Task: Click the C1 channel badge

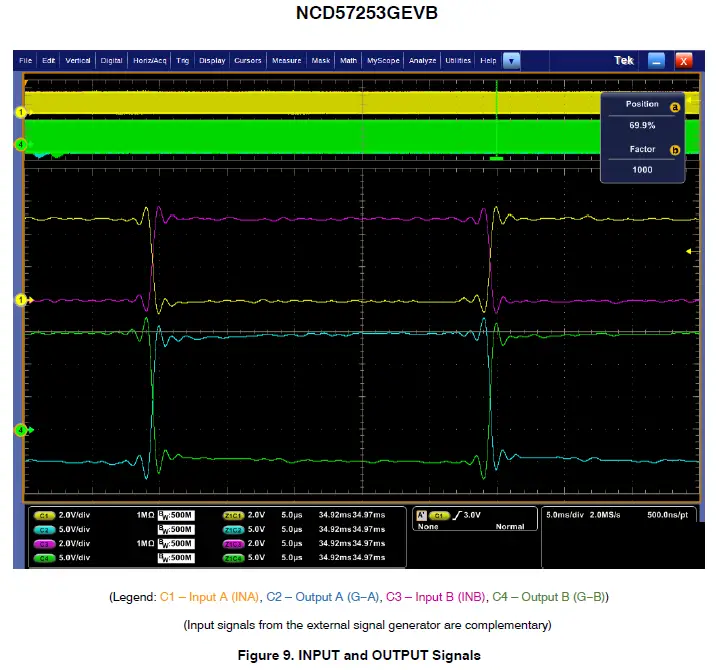Action: (x=44, y=516)
